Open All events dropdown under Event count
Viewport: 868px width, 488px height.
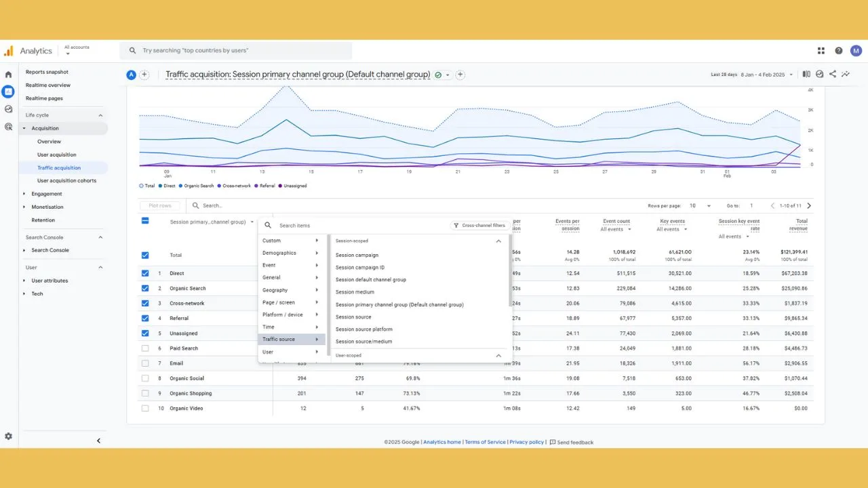click(615, 229)
